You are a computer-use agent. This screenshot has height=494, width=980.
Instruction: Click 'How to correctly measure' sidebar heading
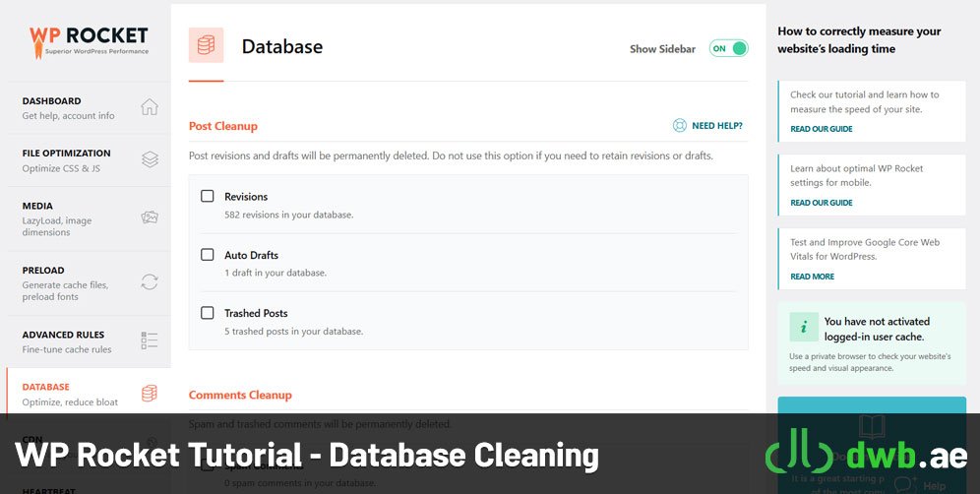click(x=859, y=40)
